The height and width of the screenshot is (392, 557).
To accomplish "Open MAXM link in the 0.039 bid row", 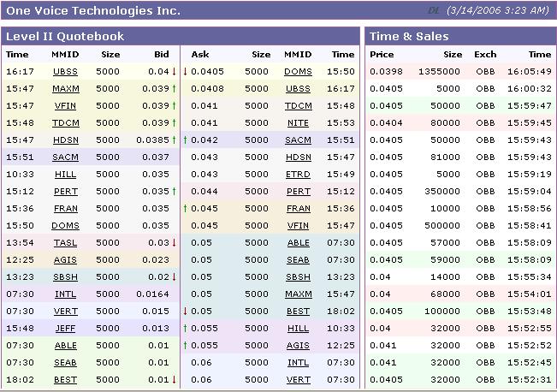I will (66, 88).
